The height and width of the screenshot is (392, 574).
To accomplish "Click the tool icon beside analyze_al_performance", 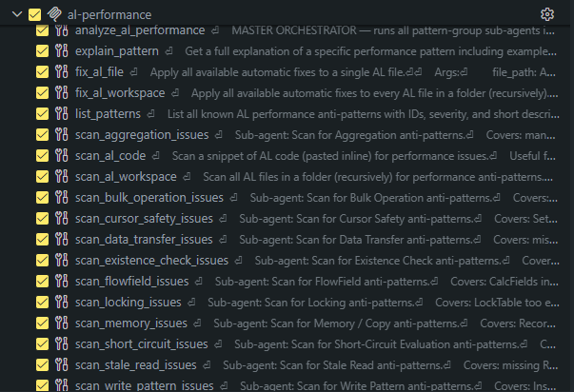I will 62,30.
